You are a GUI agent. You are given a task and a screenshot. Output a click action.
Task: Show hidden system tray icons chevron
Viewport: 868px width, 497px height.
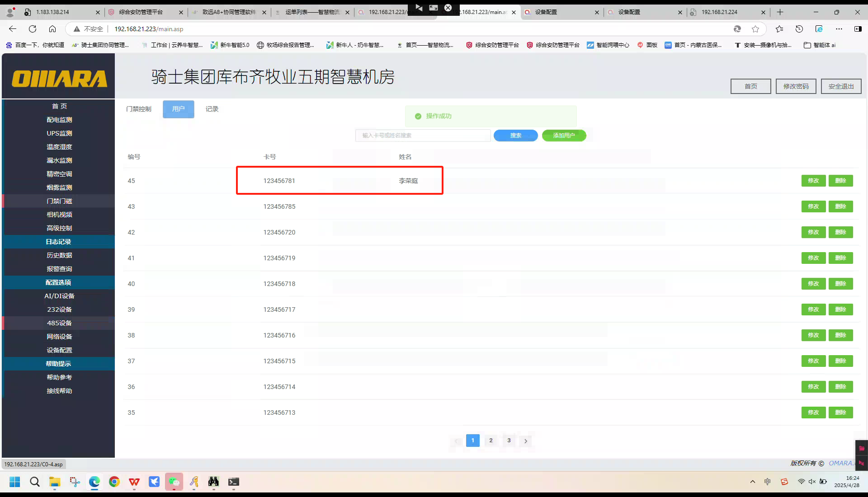pyautogui.click(x=753, y=482)
